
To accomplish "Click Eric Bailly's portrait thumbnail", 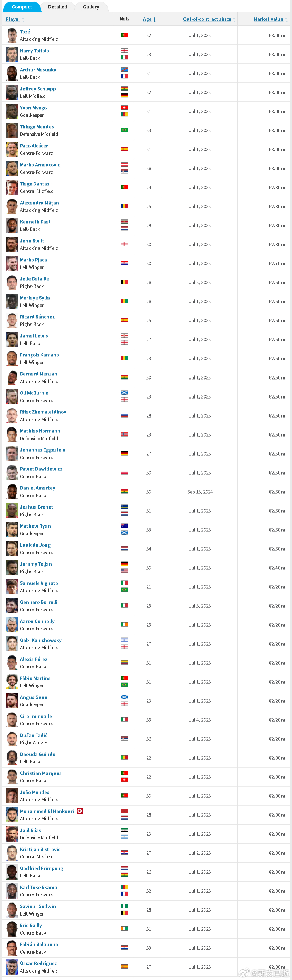I will [12, 929].
